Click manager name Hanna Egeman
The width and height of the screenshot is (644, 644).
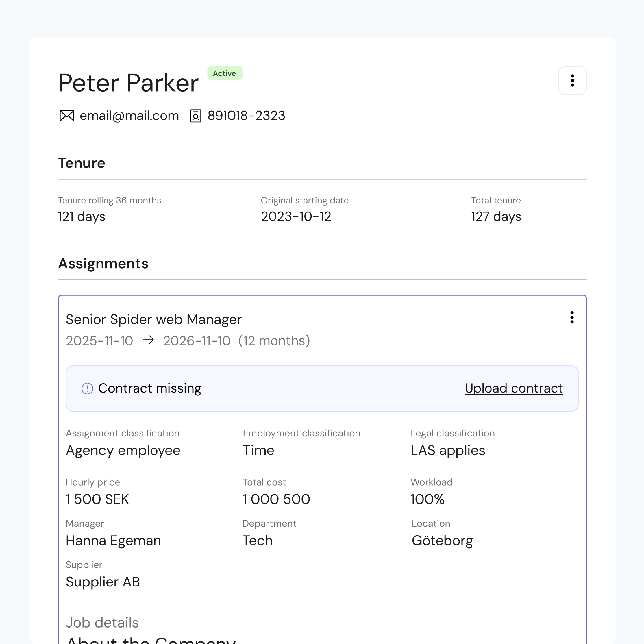click(x=113, y=541)
